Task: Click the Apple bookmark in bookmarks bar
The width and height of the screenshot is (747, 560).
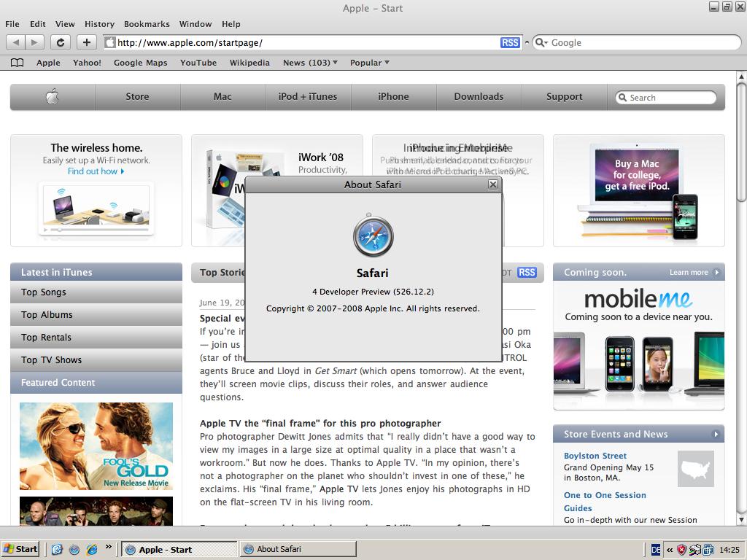Action: [49, 63]
